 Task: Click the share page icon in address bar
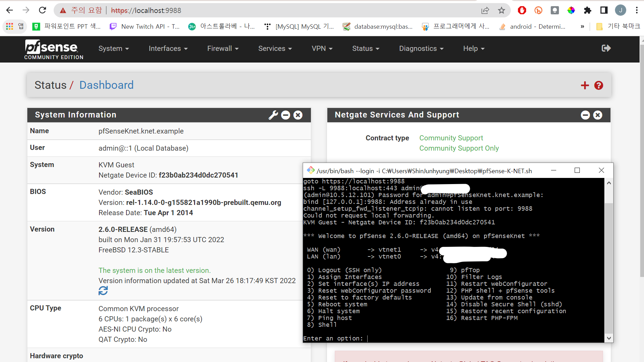[x=485, y=11]
